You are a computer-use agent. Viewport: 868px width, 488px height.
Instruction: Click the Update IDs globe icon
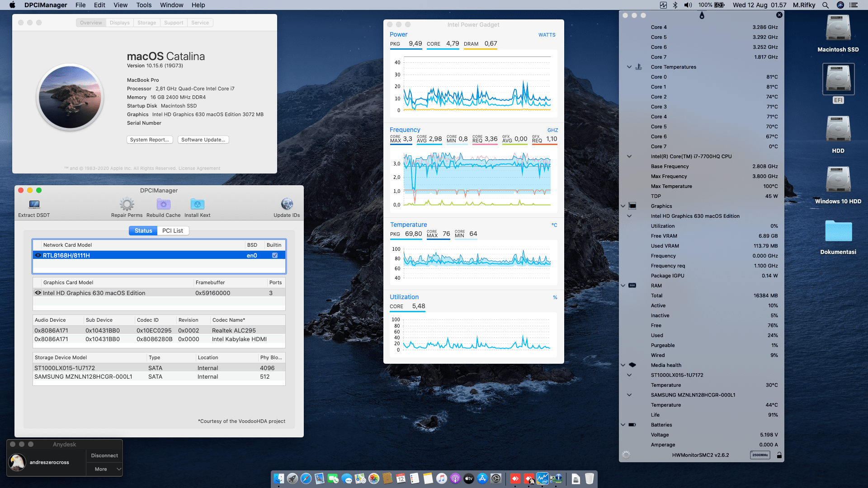pyautogui.click(x=287, y=204)
